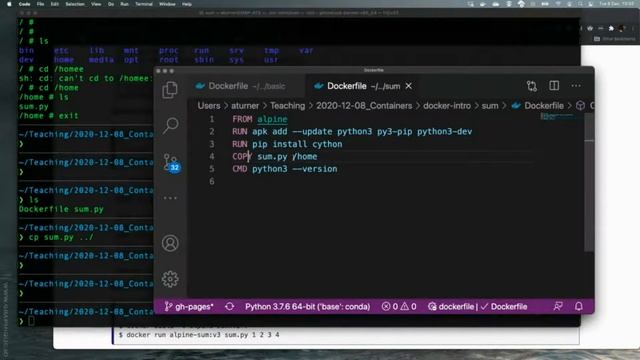This screenshot has height=360, width=640.
Task: Expand the Users breadcrumb segment
Action: [x=209, y=106]
